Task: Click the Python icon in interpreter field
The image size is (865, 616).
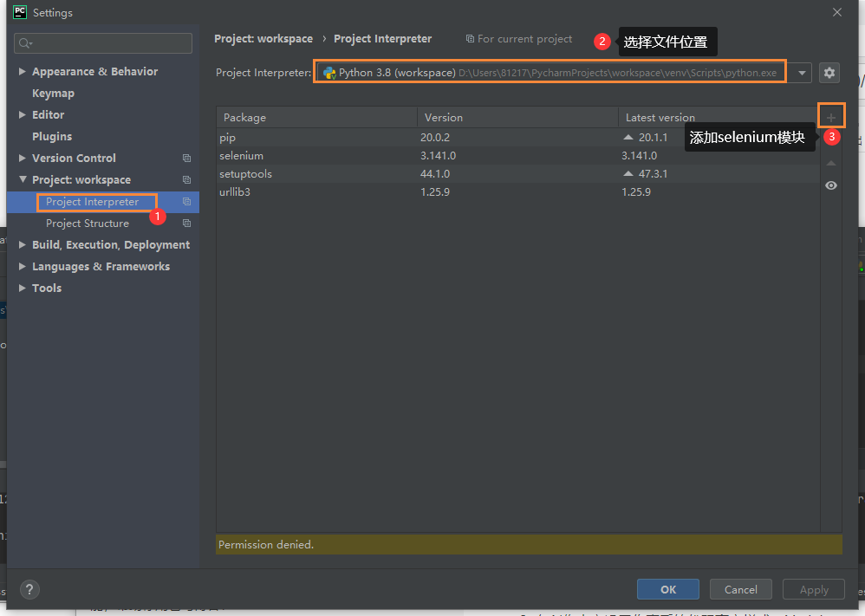Action: pyautogui.click(x=329, y=73)
